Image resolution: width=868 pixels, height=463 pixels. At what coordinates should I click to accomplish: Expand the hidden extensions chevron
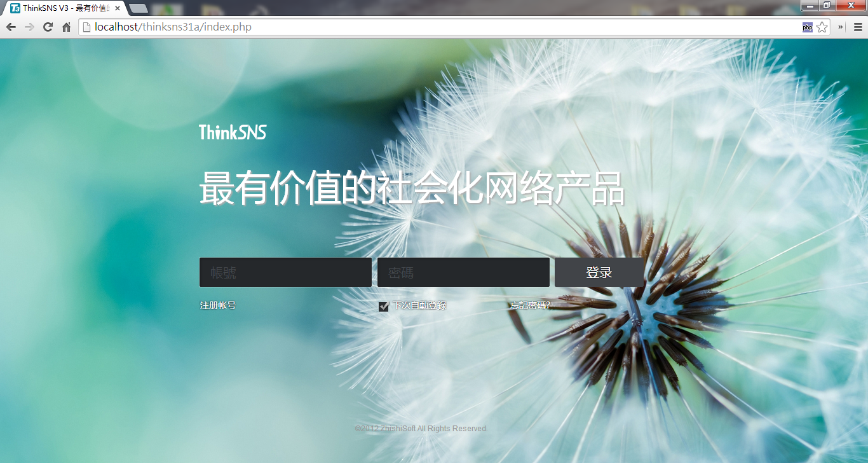841,27
